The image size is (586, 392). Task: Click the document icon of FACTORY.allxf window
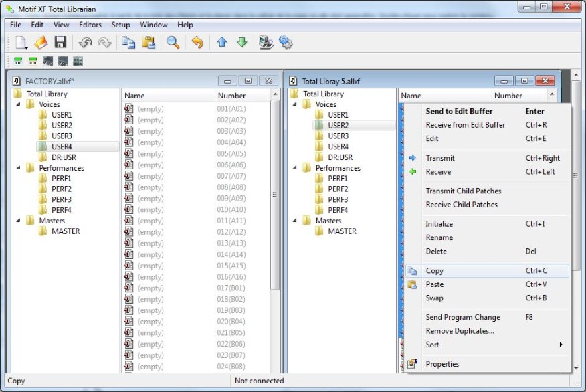(x=17, y=81)
